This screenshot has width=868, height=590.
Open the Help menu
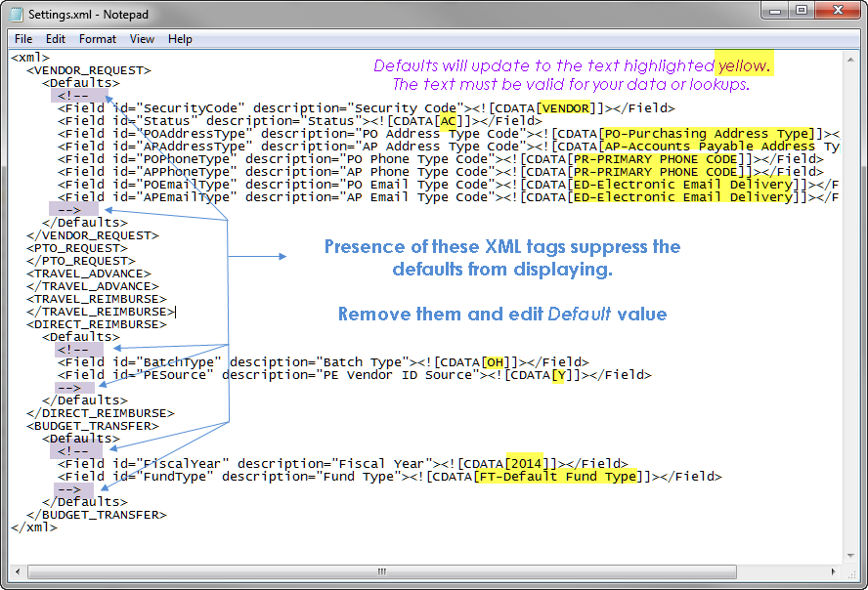(x=180, y=38)
